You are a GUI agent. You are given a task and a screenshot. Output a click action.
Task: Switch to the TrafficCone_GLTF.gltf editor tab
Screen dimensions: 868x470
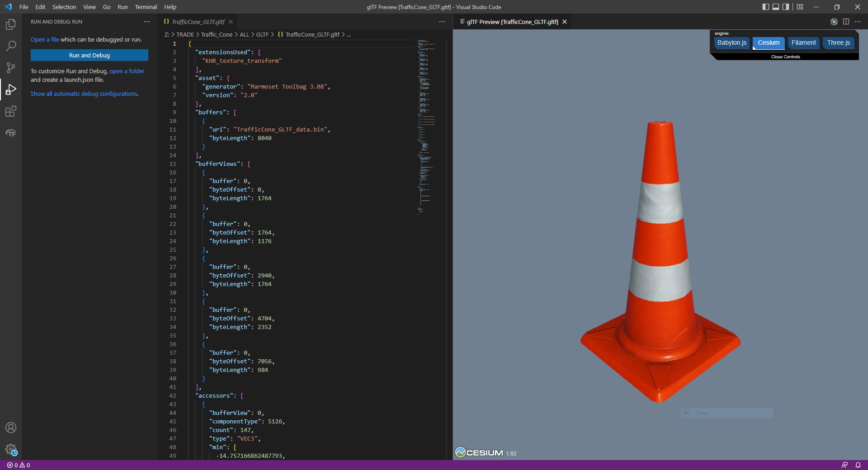pyautogui.click(x=198, y=22)
